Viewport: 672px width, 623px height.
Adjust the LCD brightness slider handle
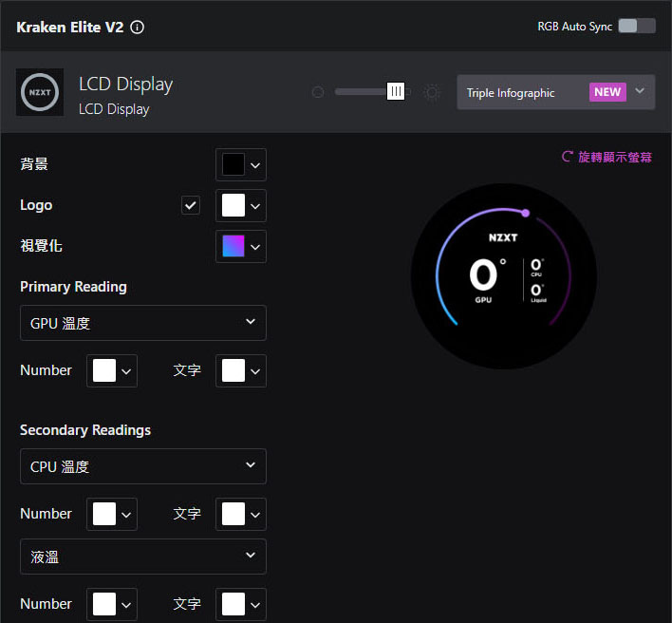[x=396, y=91]
